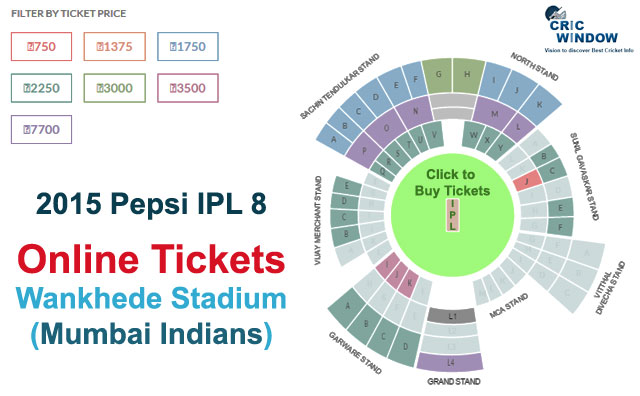
Task: Filter by the 2250 price option
Action: point(41,88)
